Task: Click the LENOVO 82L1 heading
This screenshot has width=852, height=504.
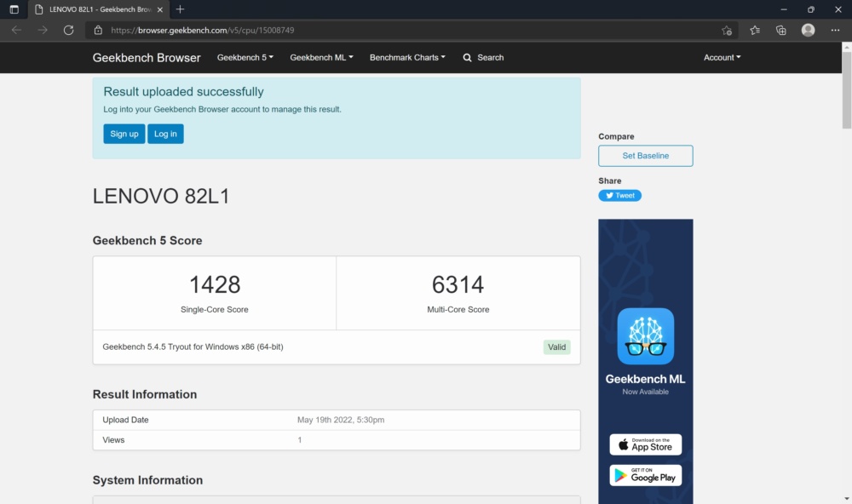Action: click(x=161, y=196)
